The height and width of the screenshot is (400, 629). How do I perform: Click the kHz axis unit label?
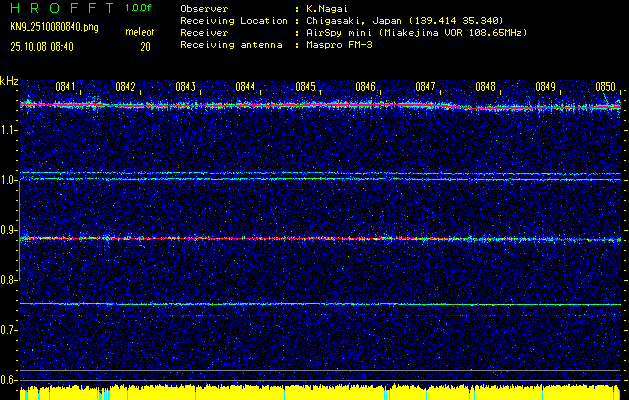tap(9, 81)
